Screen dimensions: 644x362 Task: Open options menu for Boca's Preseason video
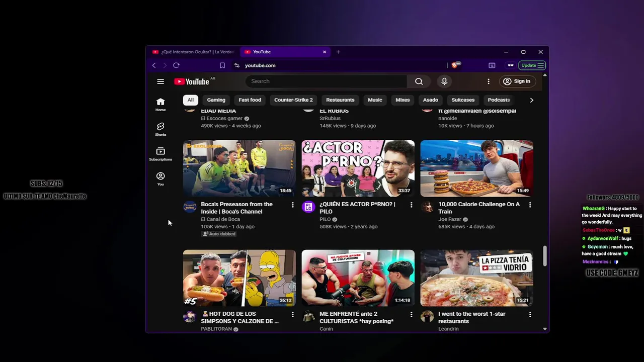292,205
